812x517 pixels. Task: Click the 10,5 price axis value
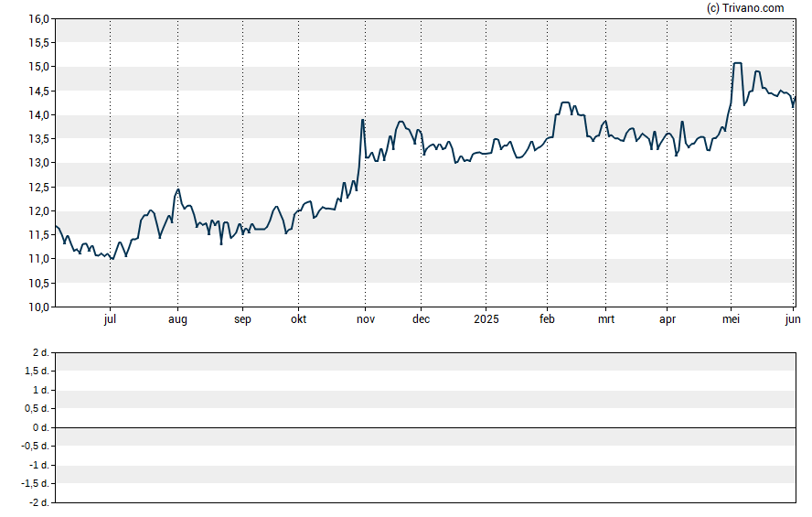click(38, 283)
